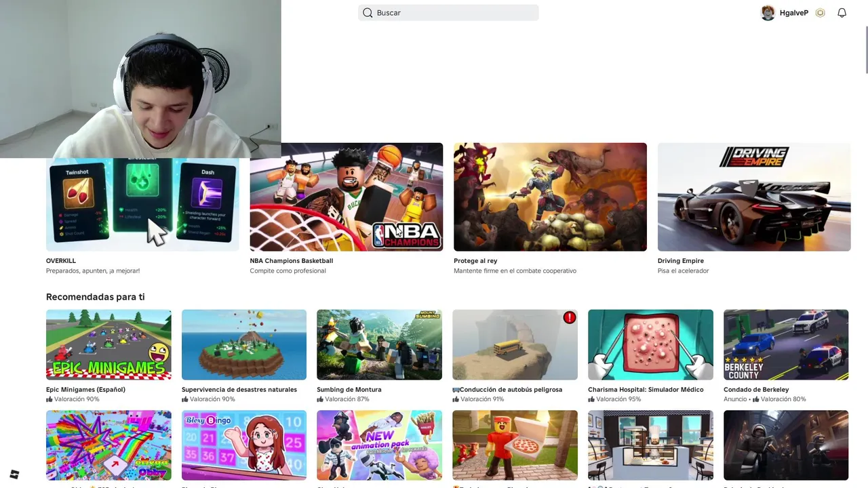The image size is (868, 488).
Task: Click 'Compite como profesional' subtitle
Action: (x=288, y=271)
